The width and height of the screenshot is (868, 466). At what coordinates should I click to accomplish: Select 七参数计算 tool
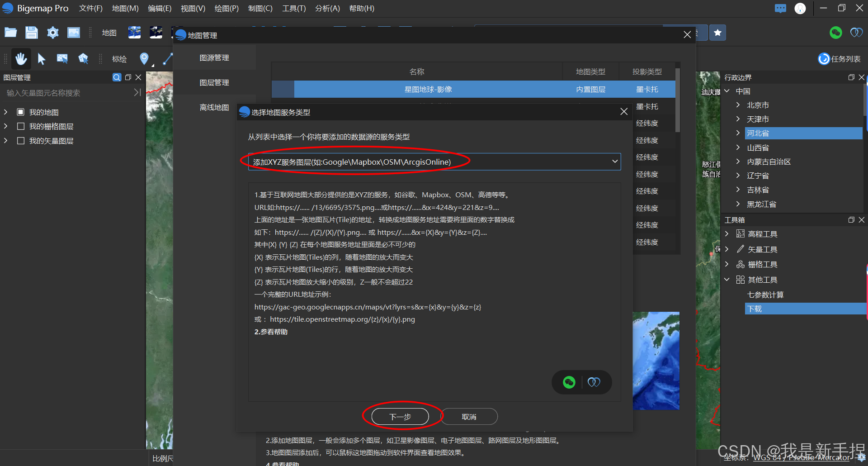pos(765,295)
